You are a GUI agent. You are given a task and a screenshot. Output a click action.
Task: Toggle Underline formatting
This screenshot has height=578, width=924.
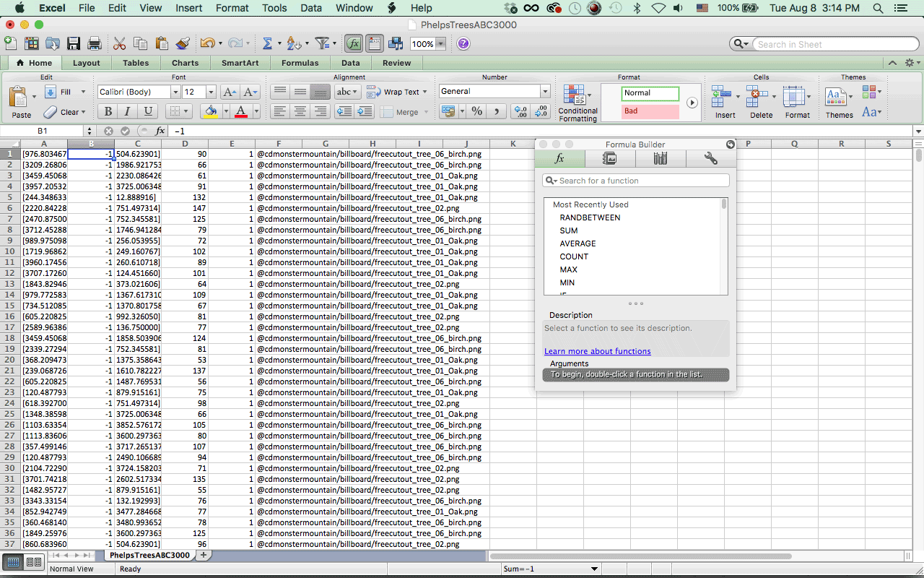(148, 111)
